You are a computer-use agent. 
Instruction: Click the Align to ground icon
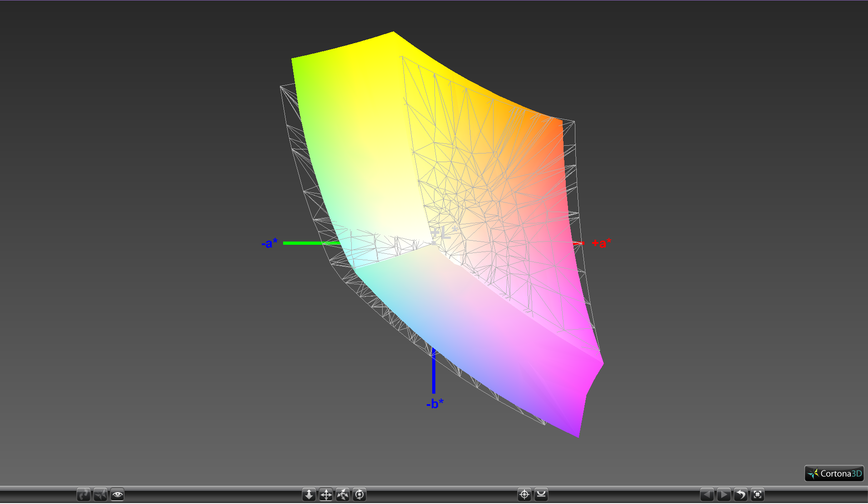tap(541, 494)
